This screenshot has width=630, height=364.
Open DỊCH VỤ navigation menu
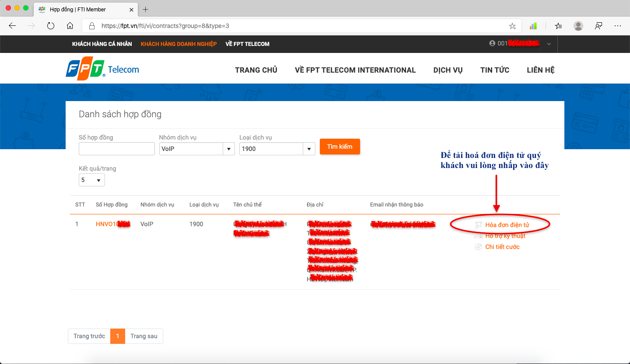click(x=448, y=70)
